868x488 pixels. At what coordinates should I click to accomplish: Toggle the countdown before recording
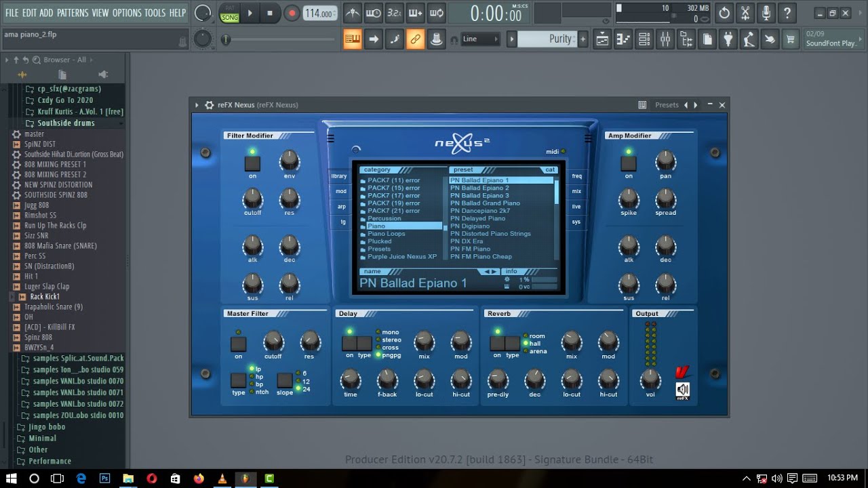pos(395,13)
